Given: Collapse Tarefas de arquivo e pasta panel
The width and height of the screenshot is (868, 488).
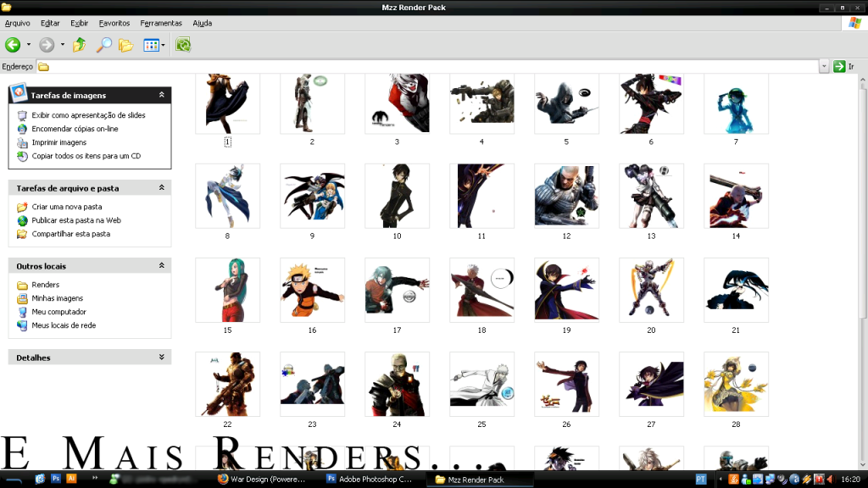Looking at the screenshot, I should (162, 187).
